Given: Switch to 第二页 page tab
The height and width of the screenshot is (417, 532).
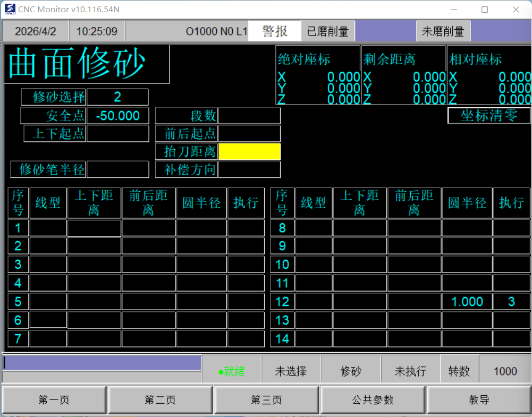Looking at the screenshot, I should click(160, 400).
